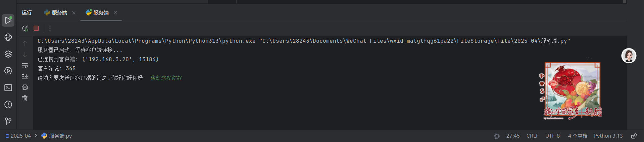Viewport: 644px width, 142px height.
Task: Click the Rerun button in run toolbar
Action: pyautogui.click(x=25, y=28)
